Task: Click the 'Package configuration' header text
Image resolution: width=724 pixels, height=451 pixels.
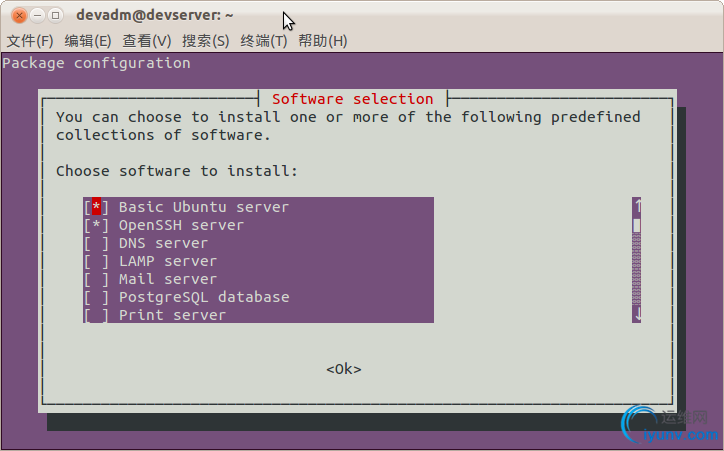Action: (96, 63)
